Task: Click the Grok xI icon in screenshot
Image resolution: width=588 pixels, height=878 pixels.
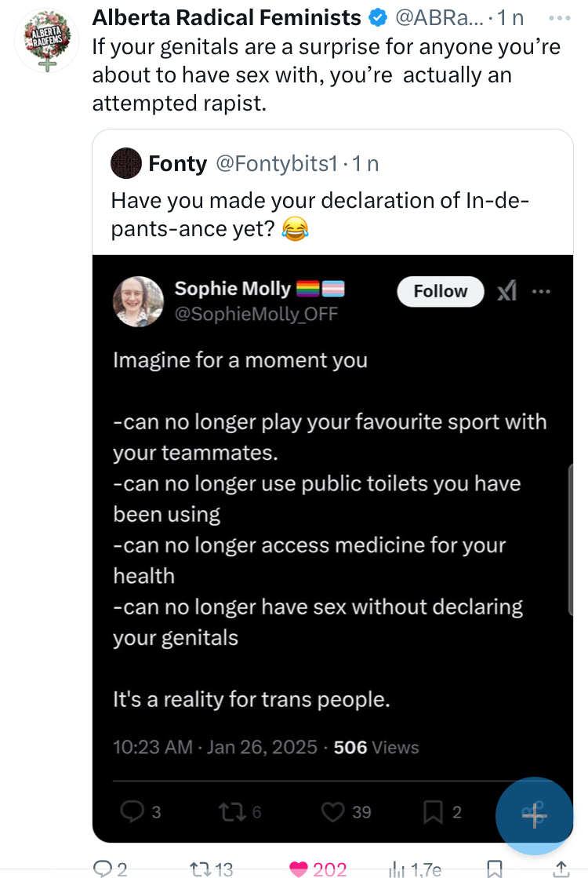Action: 507,292
